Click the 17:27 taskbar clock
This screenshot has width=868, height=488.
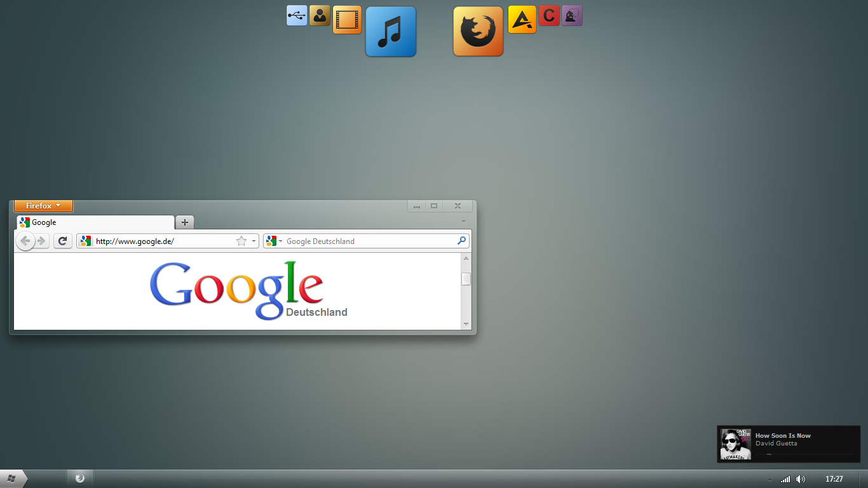point(834,479)
